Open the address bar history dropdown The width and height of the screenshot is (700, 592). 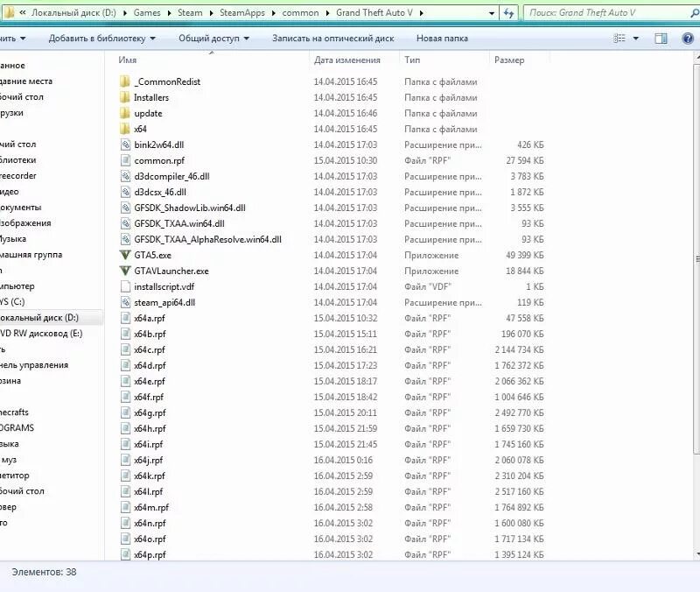point(492,13)
